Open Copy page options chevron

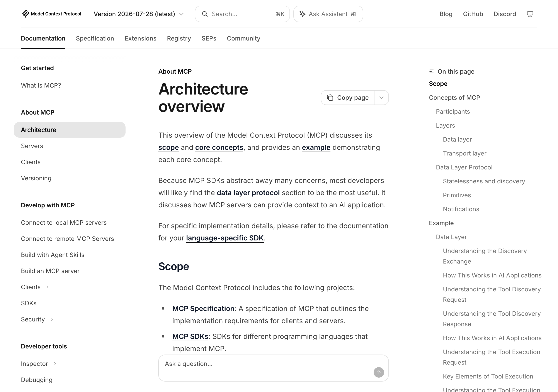click(x=381, y=98)
